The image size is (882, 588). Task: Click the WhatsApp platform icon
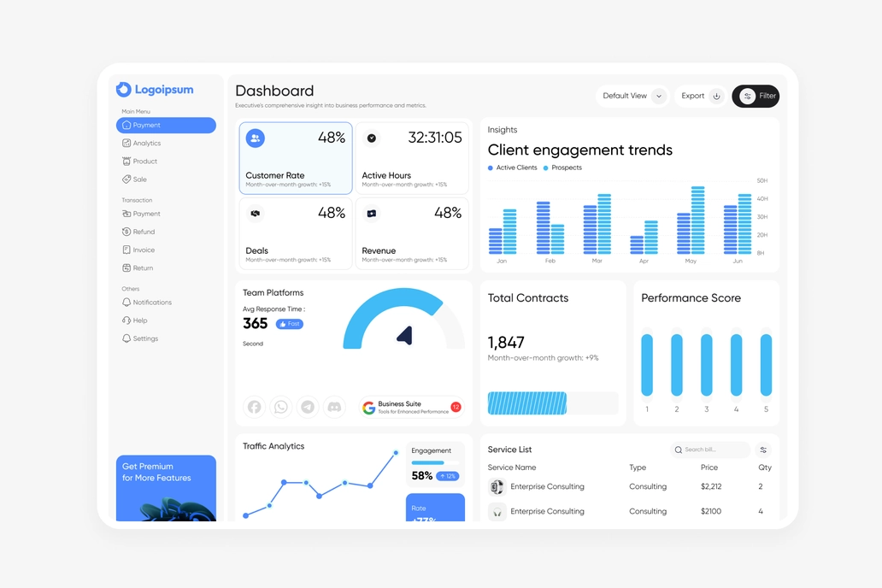tap(280, 407)
